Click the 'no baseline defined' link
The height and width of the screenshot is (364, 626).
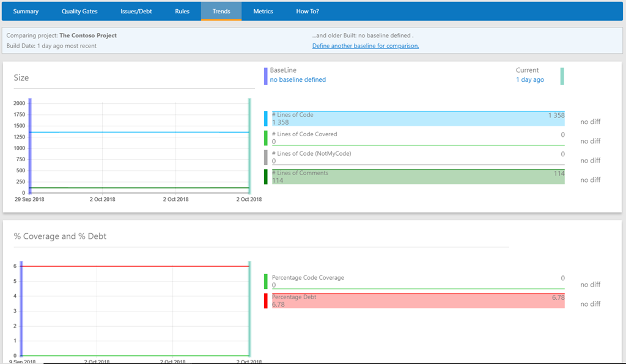tap(298, 80)
